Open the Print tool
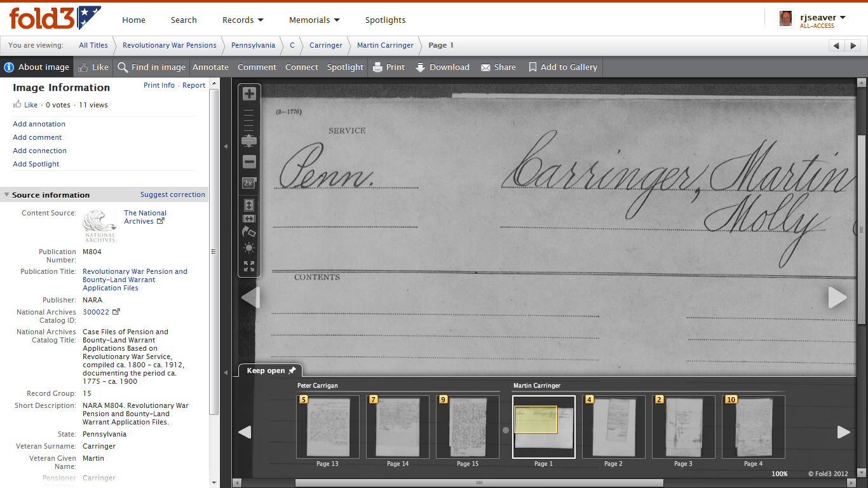The width and height of the screenshot is (868, 488). tap(388, 67)
